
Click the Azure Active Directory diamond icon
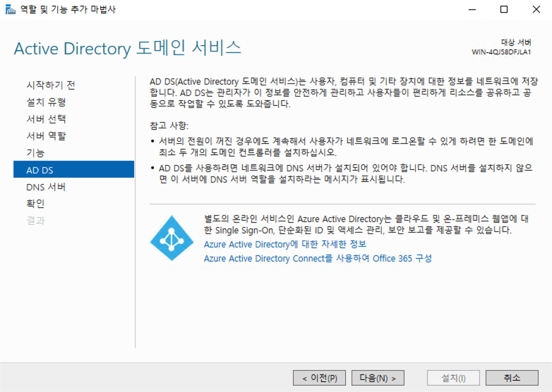point(172,238)
